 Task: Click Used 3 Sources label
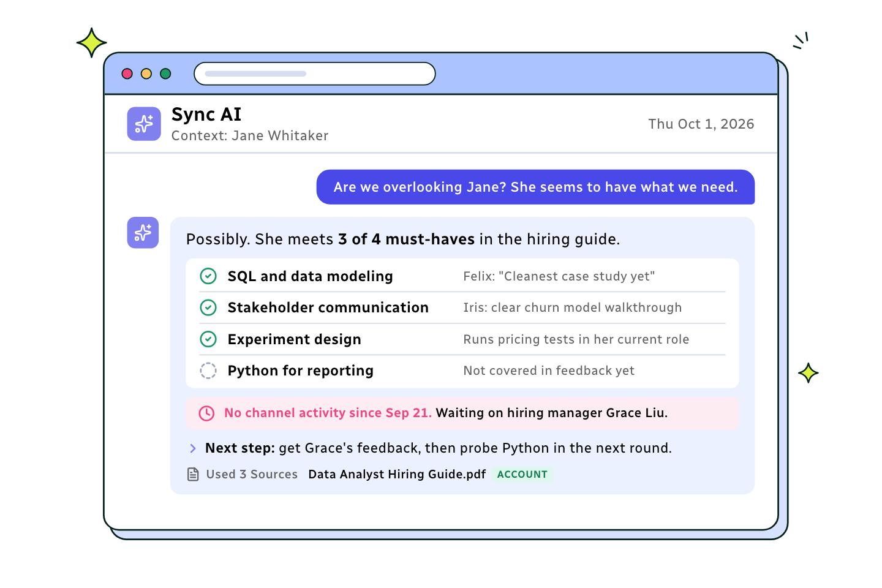(252, 474)
